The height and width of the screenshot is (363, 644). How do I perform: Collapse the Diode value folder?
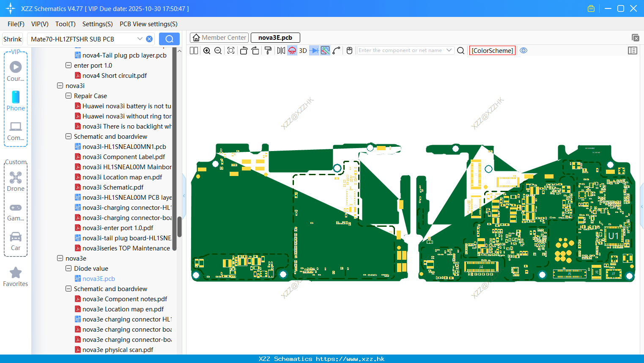point(69,269)
